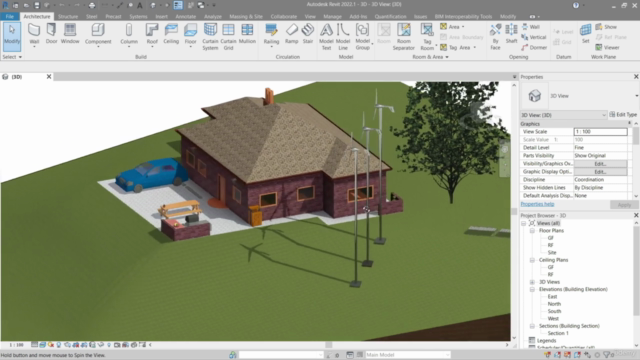This screenshot has height=360, width=640.
Task: Open the File tab
Action: 10,16
